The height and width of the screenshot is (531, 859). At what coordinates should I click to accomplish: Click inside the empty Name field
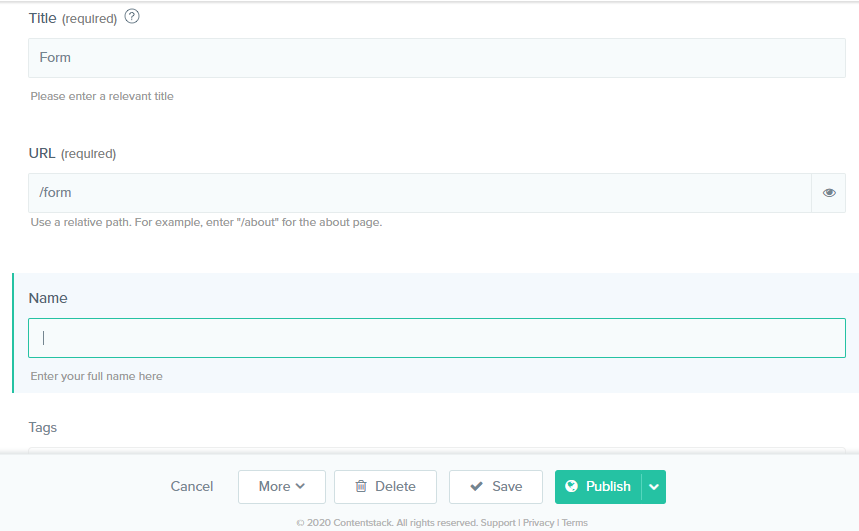(437, 338)
